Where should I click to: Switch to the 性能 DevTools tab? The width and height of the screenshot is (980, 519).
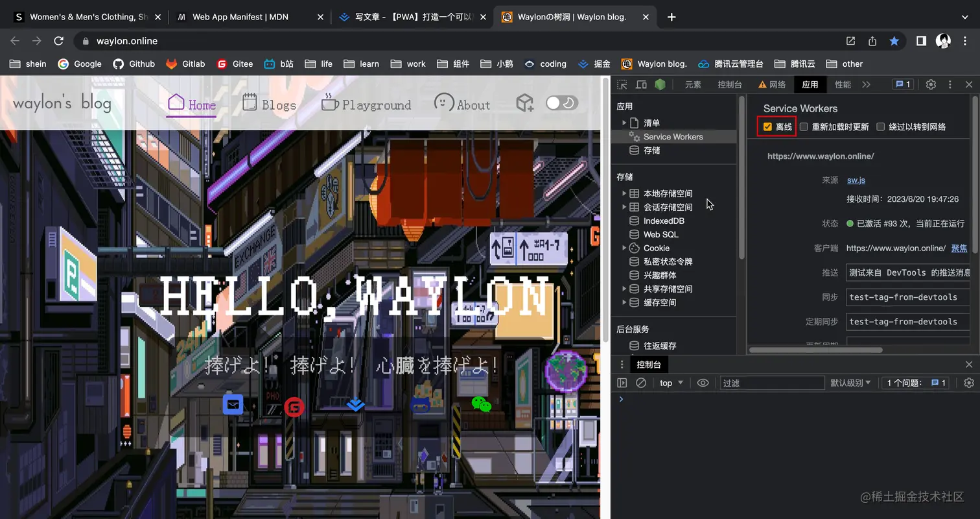point(843,84)
